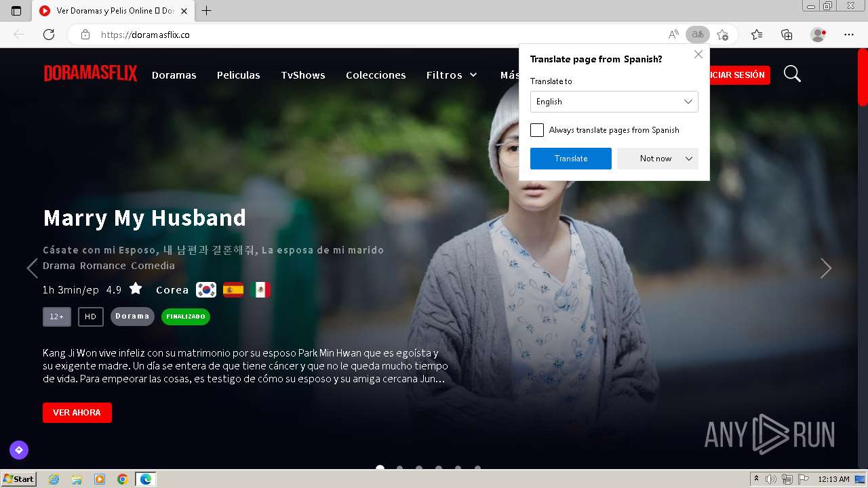Viewport: 868px width, 488px height.
Task: Click the 12+ age rating badge
Action: click(57, 317)
